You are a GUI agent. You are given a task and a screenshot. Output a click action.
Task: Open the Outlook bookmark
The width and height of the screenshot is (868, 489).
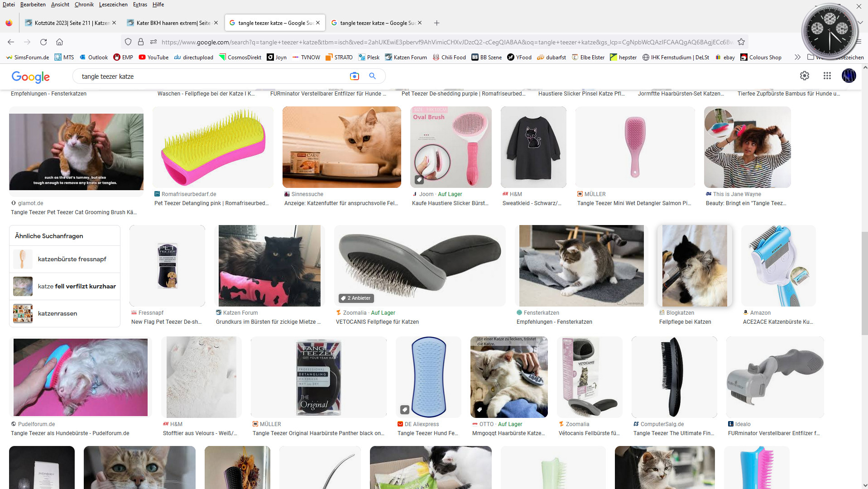pyautogui.click(x=94, y=58)
